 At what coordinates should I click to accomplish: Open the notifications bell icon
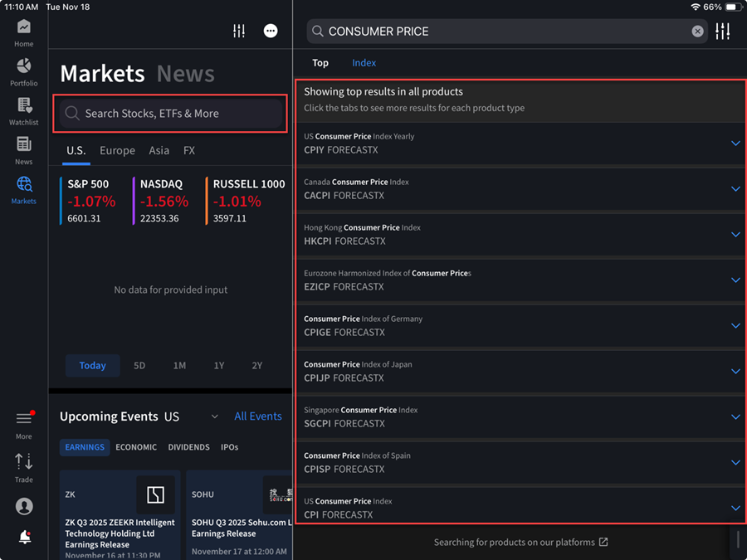point(23,537)
